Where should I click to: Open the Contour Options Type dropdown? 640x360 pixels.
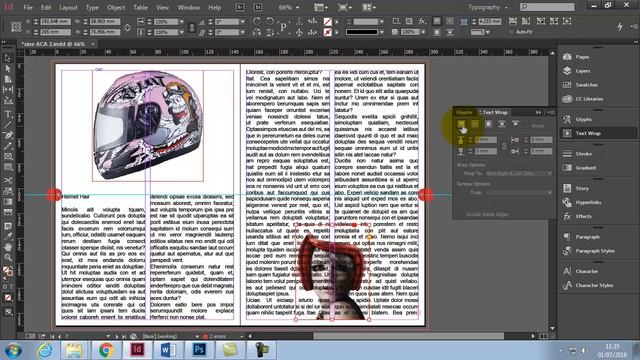[518, 192]
